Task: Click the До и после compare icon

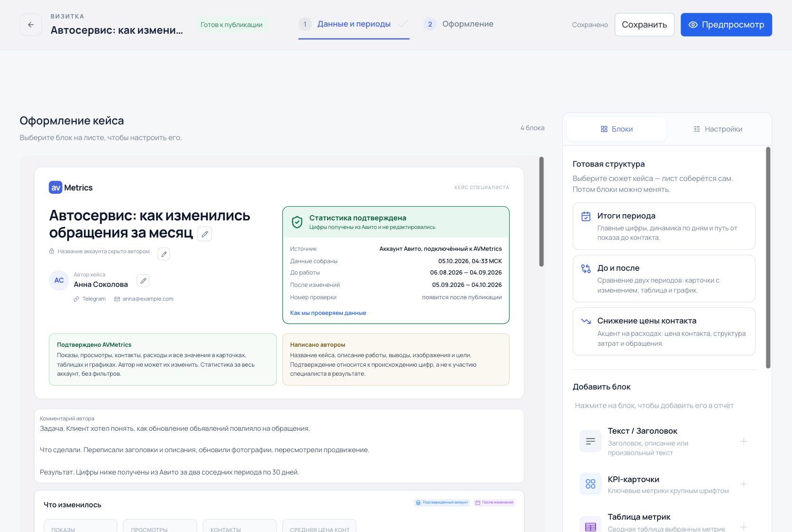Action: click(586, 269)
